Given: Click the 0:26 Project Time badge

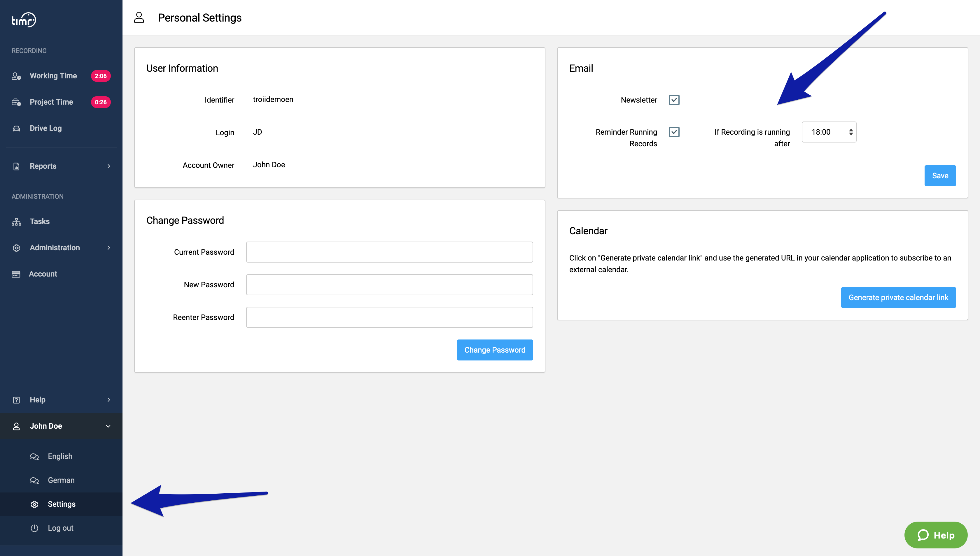Looking at the screenshot, I should click(x=101, y=102).
